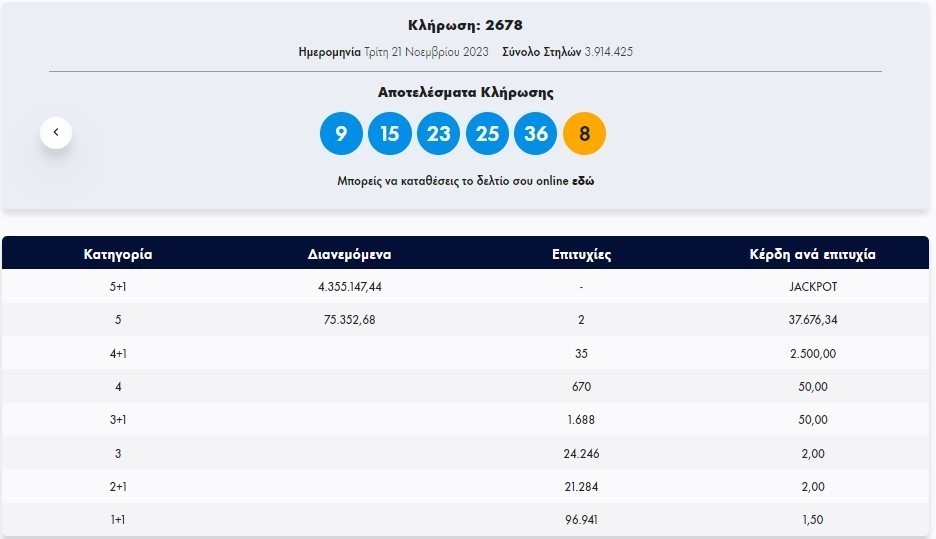Click the 'Επιτυχίες' column header
This screenshot has width=936, height=539.
pyautogui.click(x=581, y=254)
